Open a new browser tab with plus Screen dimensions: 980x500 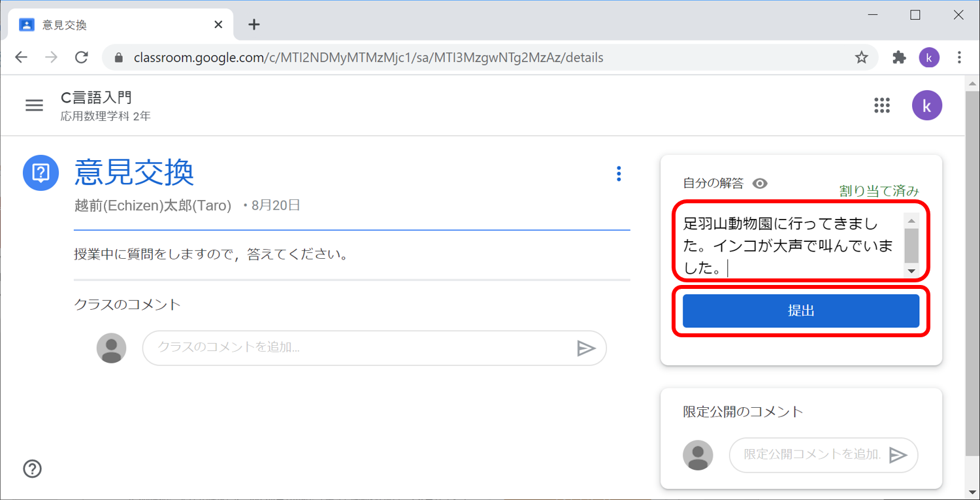coord(254,25)
